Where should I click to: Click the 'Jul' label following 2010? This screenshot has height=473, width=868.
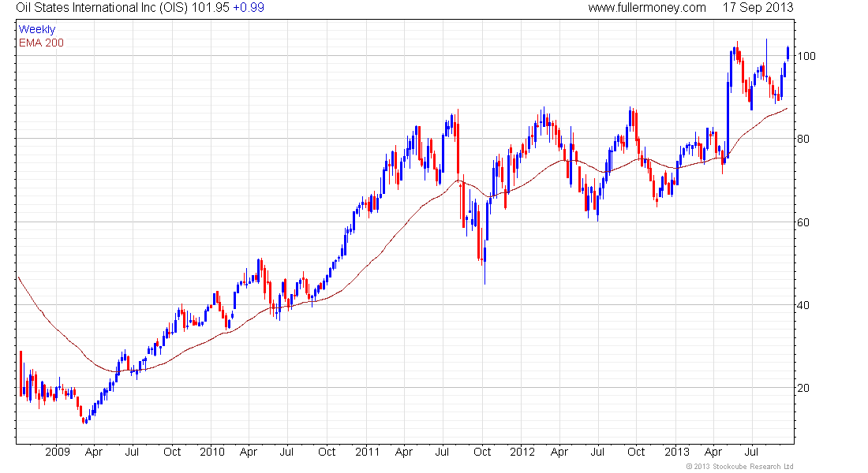pos(286,452)
